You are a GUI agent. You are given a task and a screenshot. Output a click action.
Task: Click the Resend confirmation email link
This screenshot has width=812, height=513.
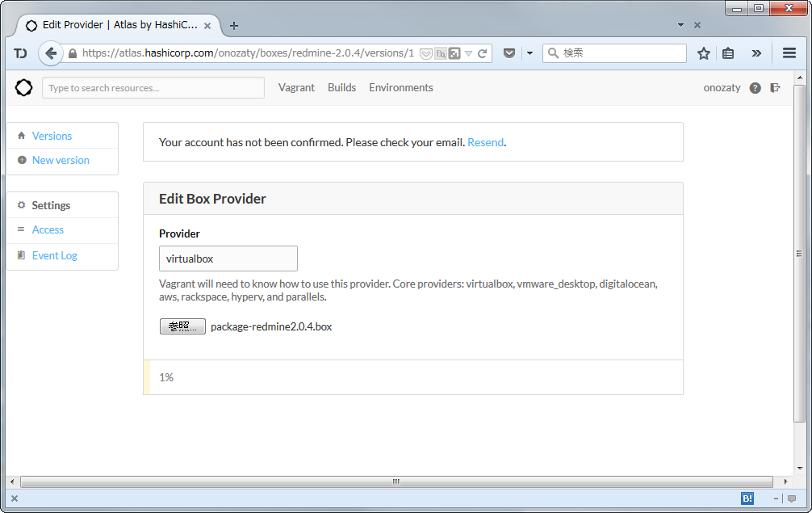[x=485, y=142]
